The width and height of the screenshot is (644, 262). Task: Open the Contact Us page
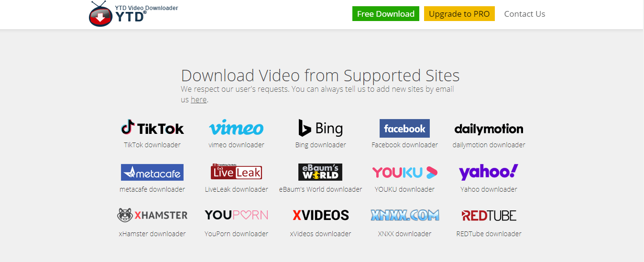[x=524, y=14]
